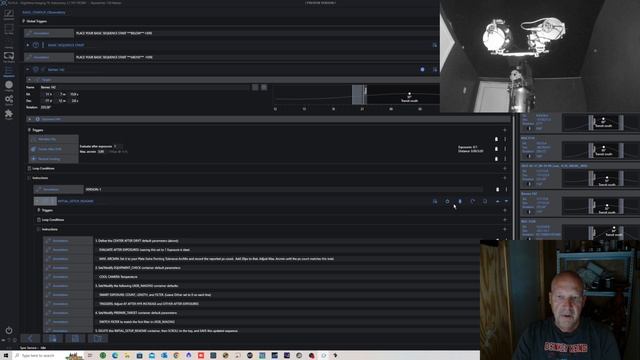This screenshot has height=360, width=640.
Task: Move INITIAL_SETUP_README container down
Action: 506,201
